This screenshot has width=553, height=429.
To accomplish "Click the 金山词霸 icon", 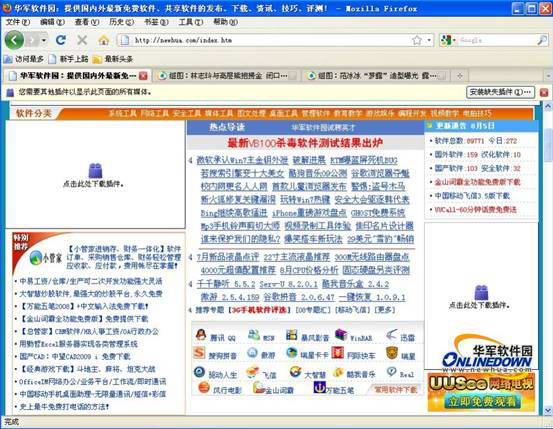I will [x=259, y=388].
